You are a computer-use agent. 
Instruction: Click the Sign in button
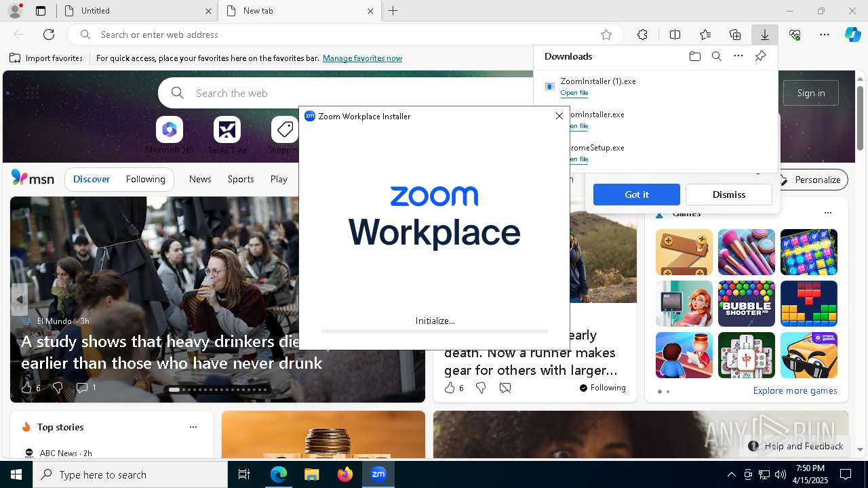pos(811,93)
